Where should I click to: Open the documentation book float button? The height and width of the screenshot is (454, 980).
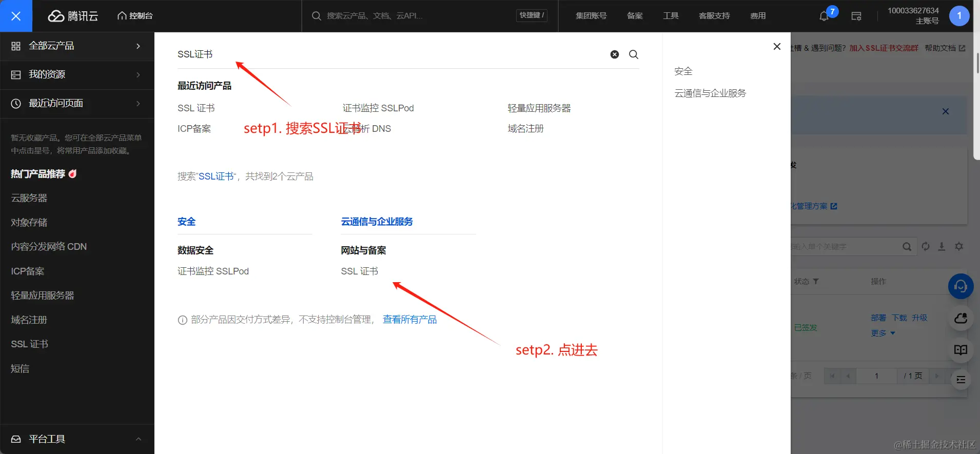point(961,350)
